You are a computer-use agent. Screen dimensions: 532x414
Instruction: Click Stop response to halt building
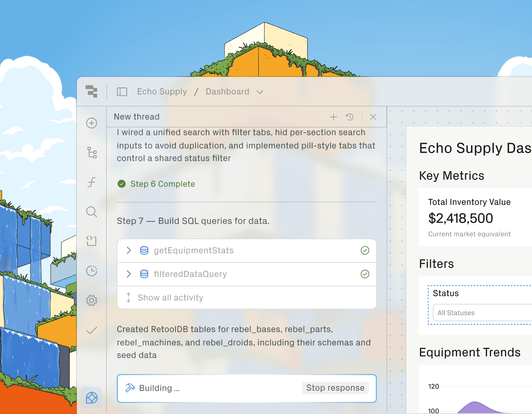tap(335, 388)
